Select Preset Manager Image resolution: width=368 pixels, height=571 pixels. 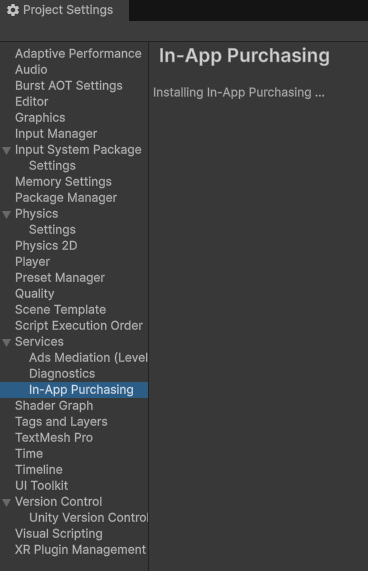tap(60, 278)
